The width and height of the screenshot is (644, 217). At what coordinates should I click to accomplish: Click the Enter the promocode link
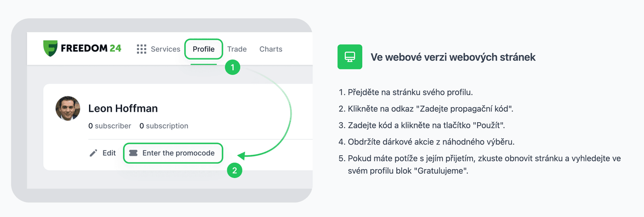click(178, 153)
